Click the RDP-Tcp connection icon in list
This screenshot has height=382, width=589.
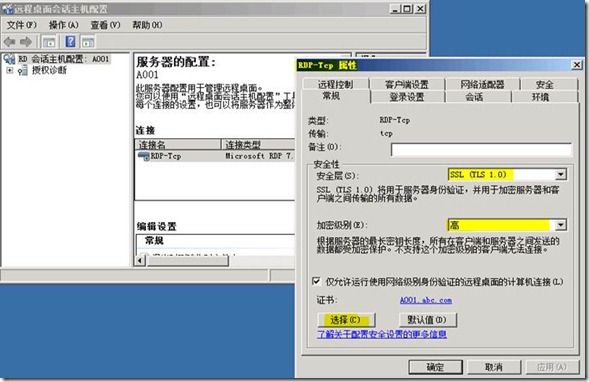coord(143,156)
